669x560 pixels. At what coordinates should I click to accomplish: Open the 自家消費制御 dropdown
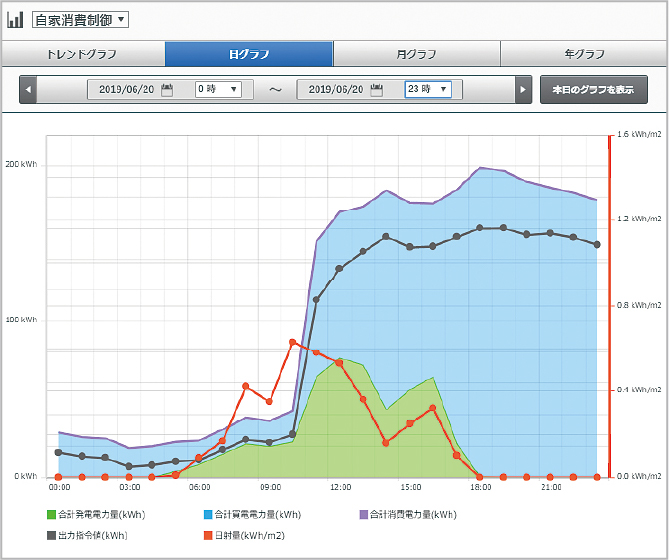point(80,20)
